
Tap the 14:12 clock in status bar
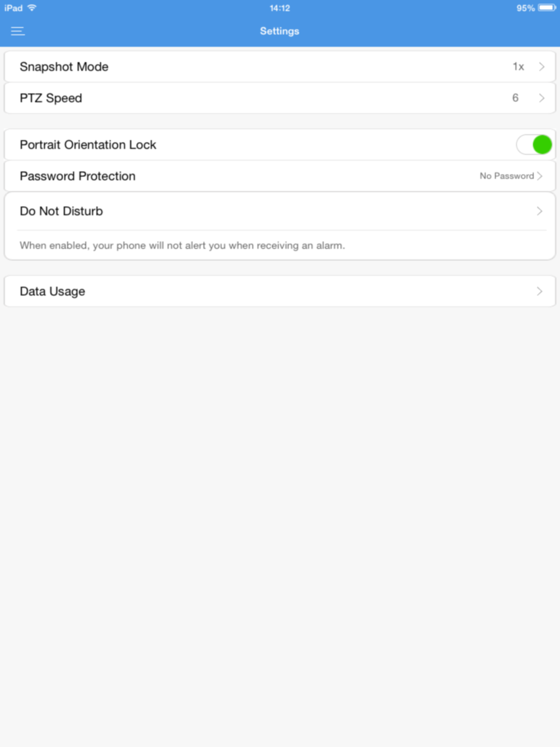279,8
